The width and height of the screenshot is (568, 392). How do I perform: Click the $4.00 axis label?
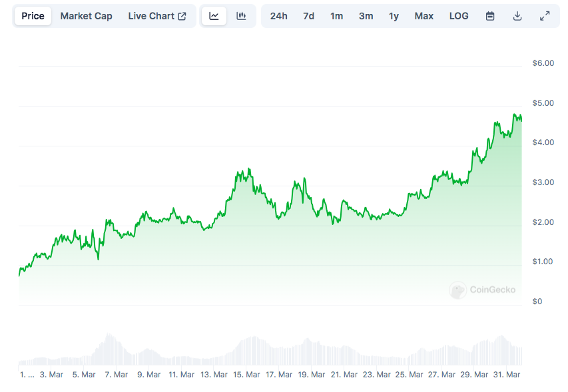[x=543, y=142]
